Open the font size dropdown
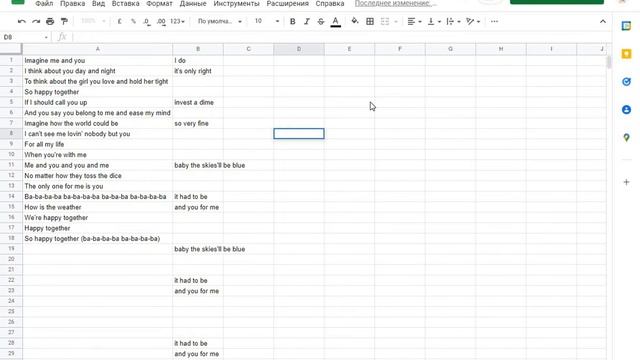The width and height of the screenshot is (640, 360). pos(267,21)
